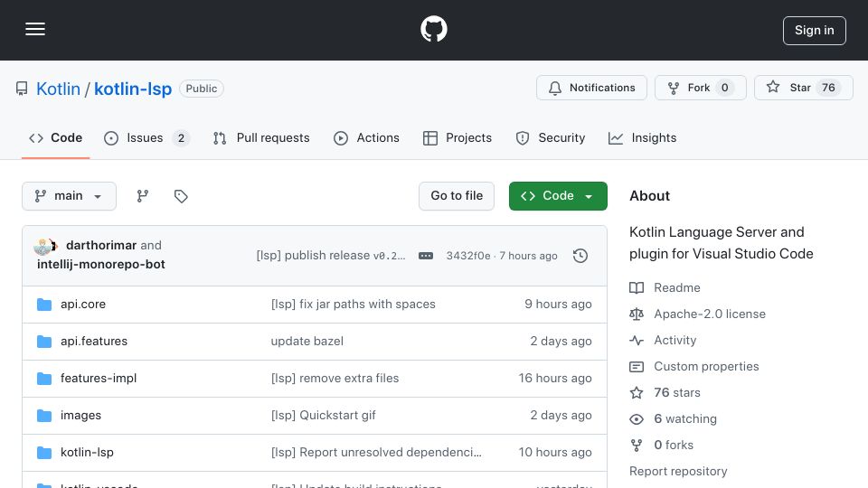
Task: Open the kotlin-lsp repository link
Action: click(x=133, y=89)
